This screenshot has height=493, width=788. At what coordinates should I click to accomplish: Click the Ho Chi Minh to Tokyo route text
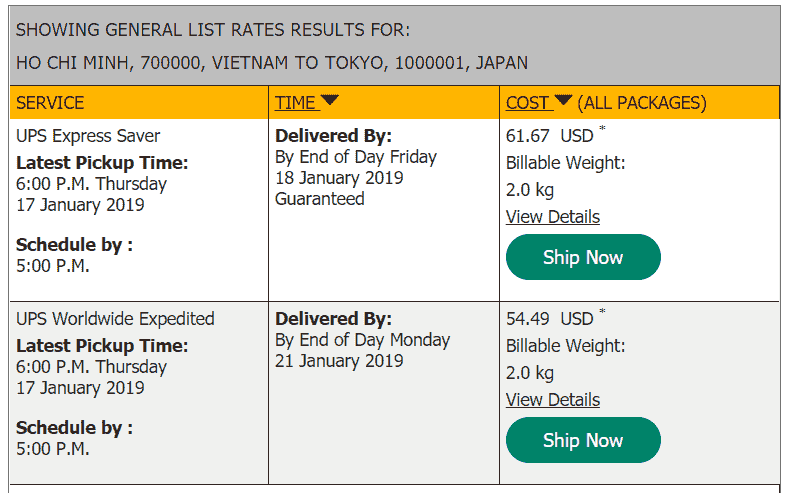[272, 63]
